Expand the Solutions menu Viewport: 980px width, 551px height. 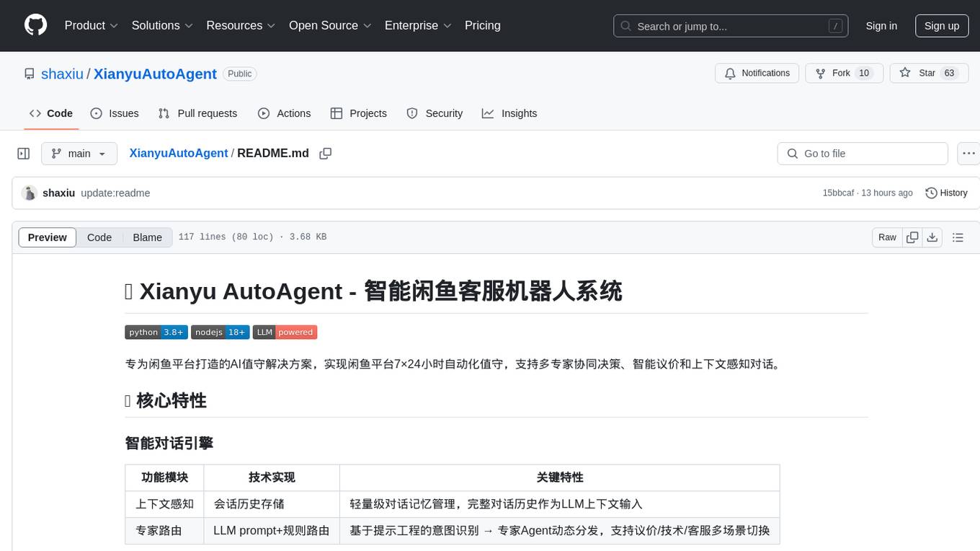pyautogui.click(x=163, y=25)
